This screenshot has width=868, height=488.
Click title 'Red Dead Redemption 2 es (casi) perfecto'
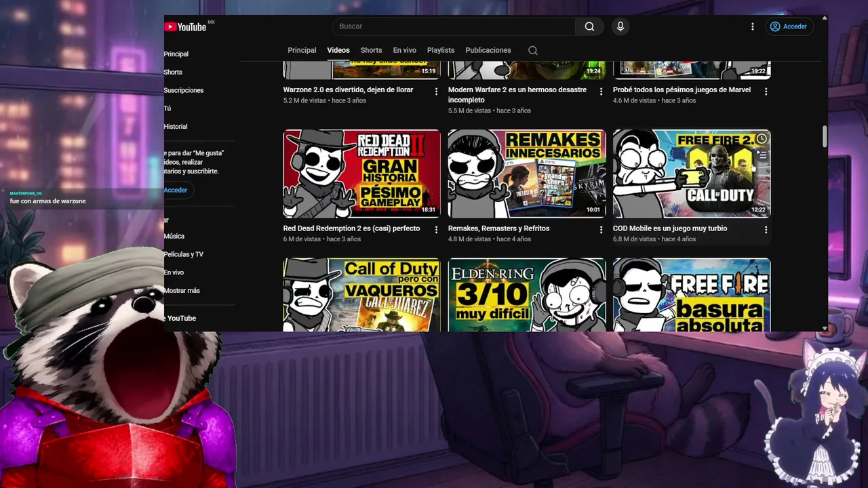point(351,228)
